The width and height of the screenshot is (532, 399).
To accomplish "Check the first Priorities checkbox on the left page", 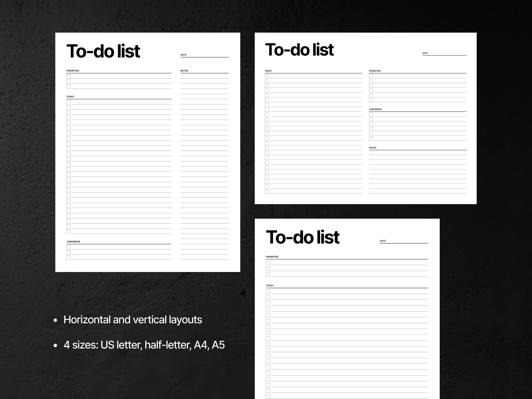I will 69,76.
